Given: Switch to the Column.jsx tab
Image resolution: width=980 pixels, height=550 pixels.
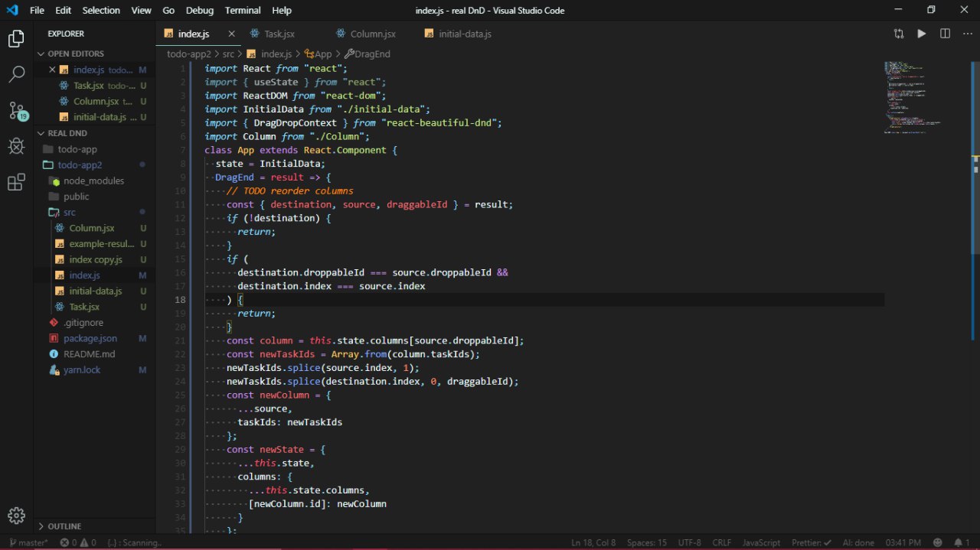Looking at the screenshot, I should click(x=372, y=34).
